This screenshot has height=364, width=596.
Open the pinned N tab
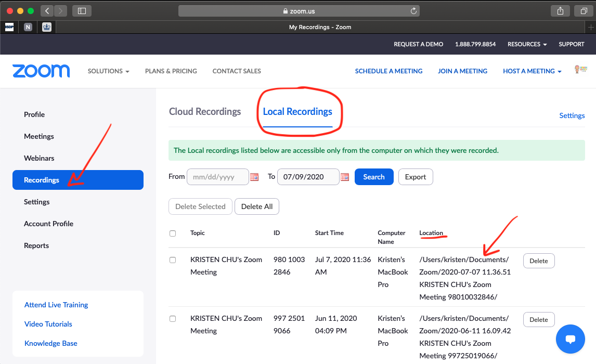point(28,27)
